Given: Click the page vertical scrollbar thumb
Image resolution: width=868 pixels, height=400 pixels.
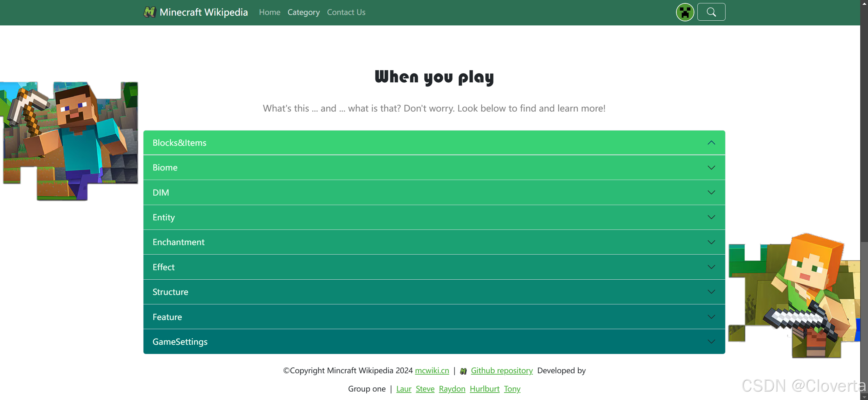Looking at the screenshot, I should click(x=864, y=317).
